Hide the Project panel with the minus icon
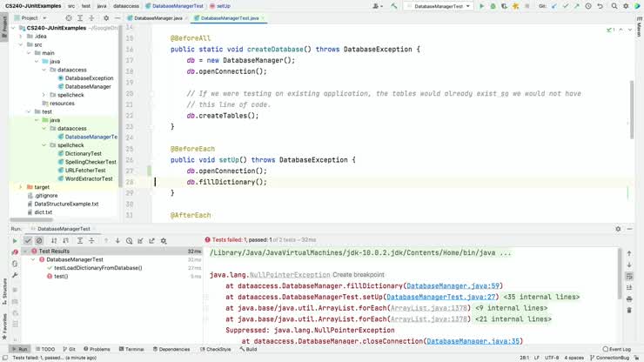Screen dimensions: 644x362 pyautogui.click(x=117, y=18)
